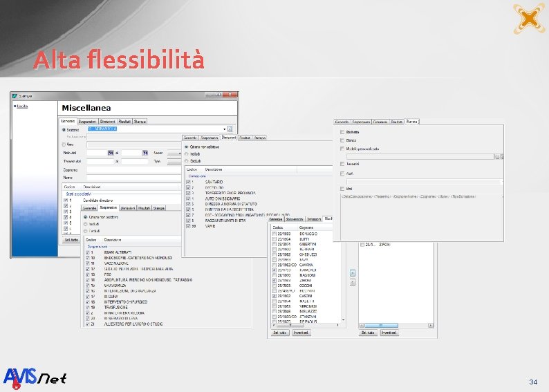549x392 pixels.
Task: Tick the checkbox next to CAVANA
Action: (274, 265)
